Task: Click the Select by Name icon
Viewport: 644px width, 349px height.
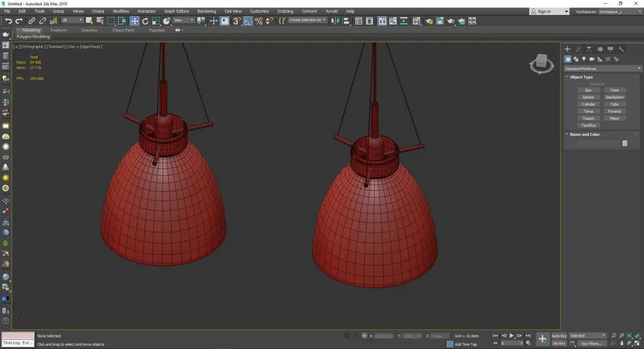Action: 100,21
